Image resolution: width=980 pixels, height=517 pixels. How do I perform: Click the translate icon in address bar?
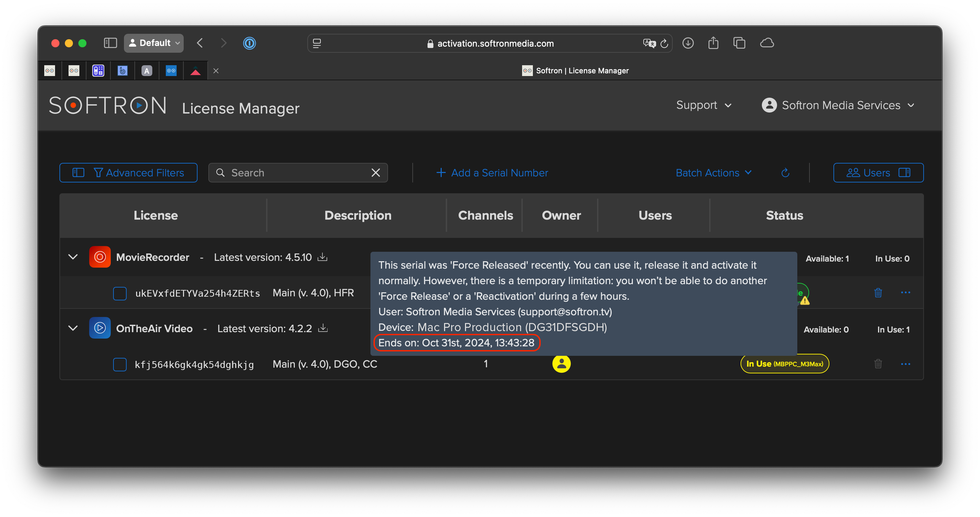tap(649, 43)
